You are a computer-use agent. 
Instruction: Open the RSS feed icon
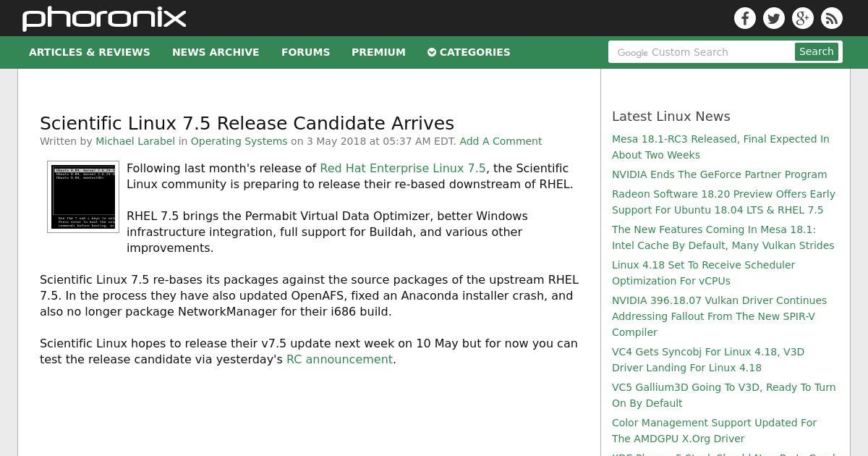832,18
